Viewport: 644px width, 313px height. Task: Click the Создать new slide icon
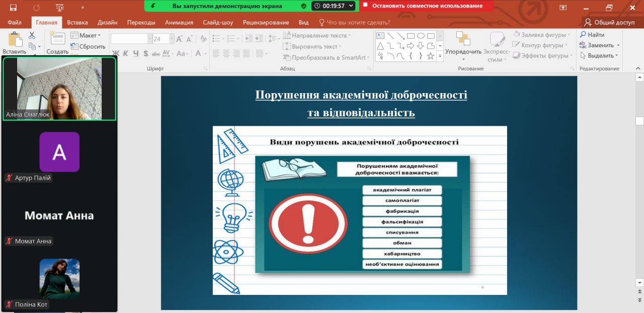[x=57, y=39]
